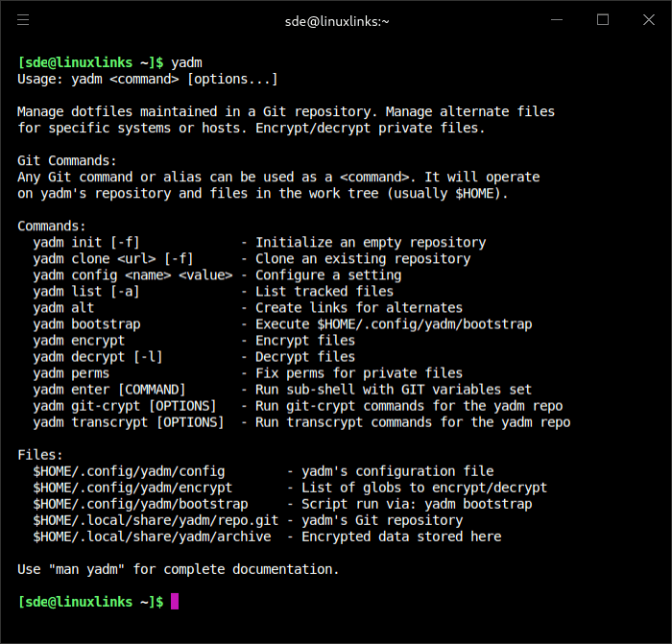Image resolution: width=672 pixels, height=644 pixels.
Task: Click the 'yadm encrypt' command text
Action: [x=79, y=341]
